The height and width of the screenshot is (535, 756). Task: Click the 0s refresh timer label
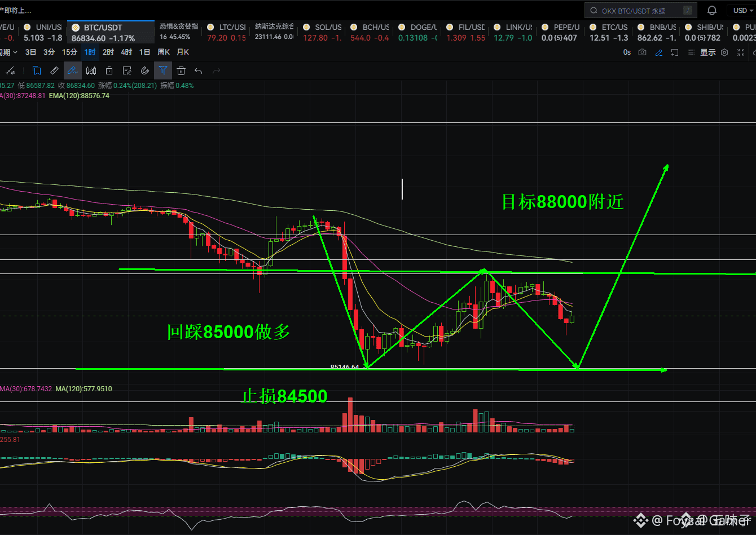tap(627, 52)
